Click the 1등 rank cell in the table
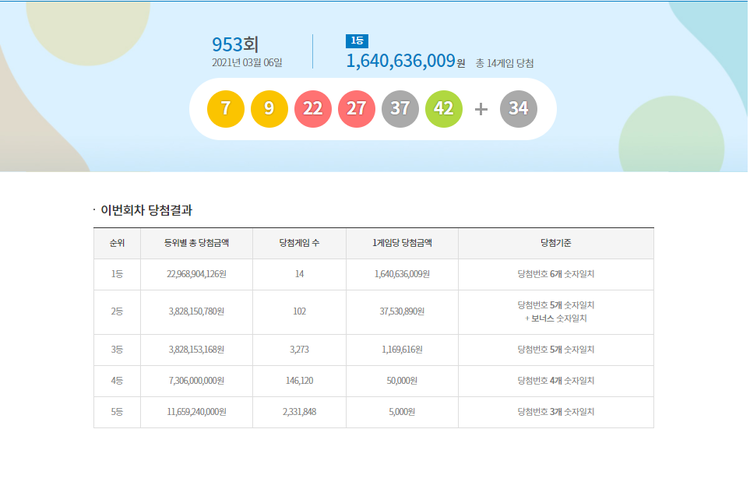 (x=117, y=274)
